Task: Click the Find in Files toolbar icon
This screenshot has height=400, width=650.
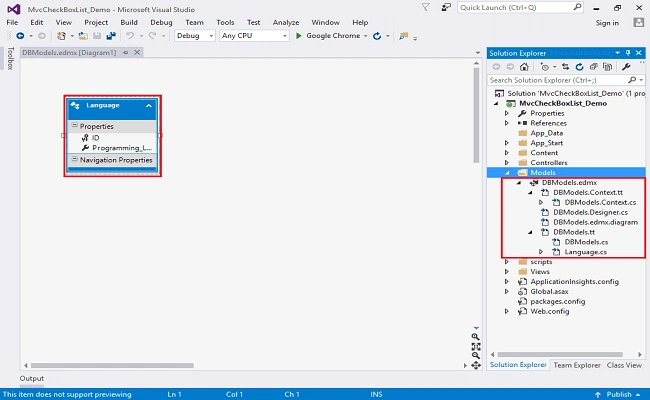Action: pyautogui.click(x=403, y=36)
